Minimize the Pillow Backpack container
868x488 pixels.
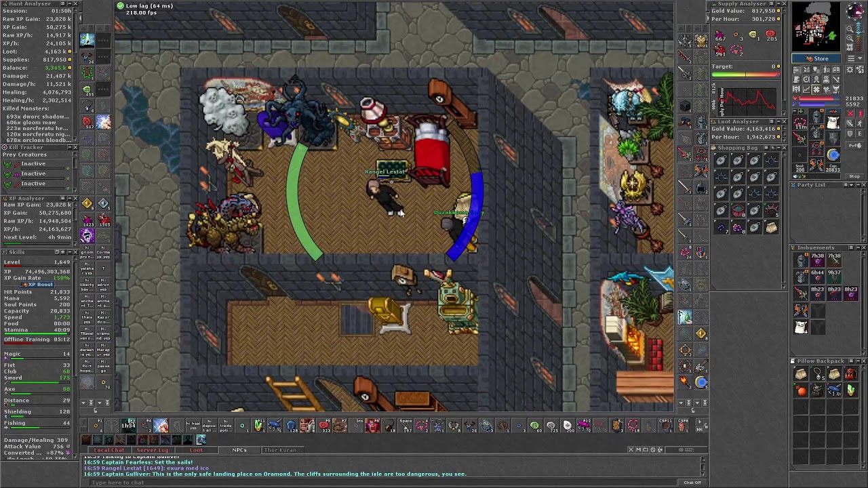click(857, 361)
